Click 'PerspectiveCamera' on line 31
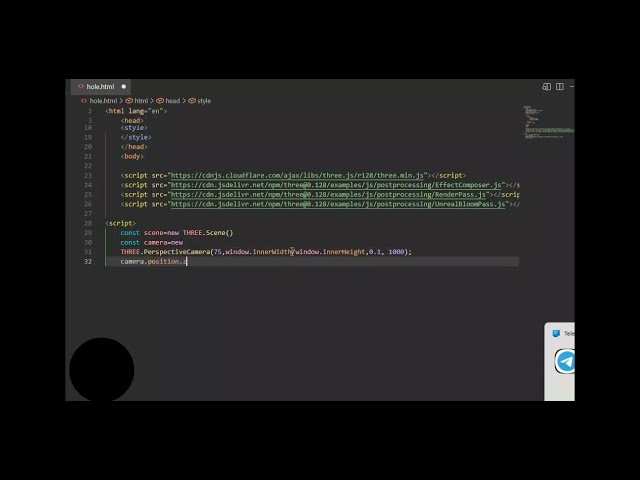Image resolution: width=640 pixels, height=480 pixels. pos(177,252)
